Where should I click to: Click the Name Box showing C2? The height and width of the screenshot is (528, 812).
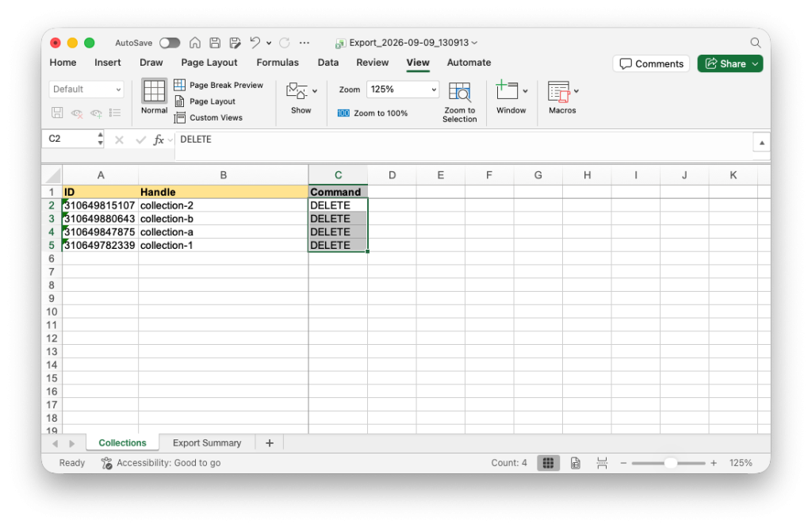tap(68, 139)
